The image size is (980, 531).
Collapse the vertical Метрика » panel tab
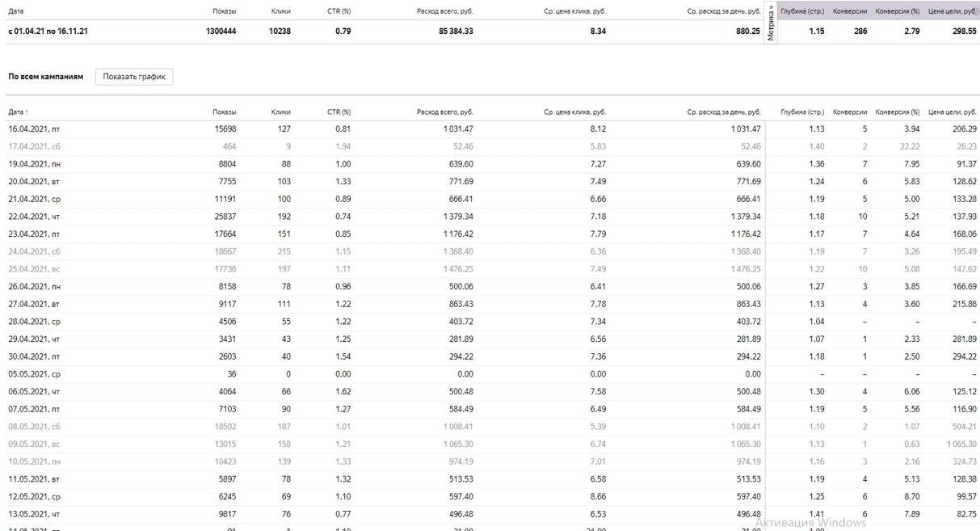pos(771,23)
